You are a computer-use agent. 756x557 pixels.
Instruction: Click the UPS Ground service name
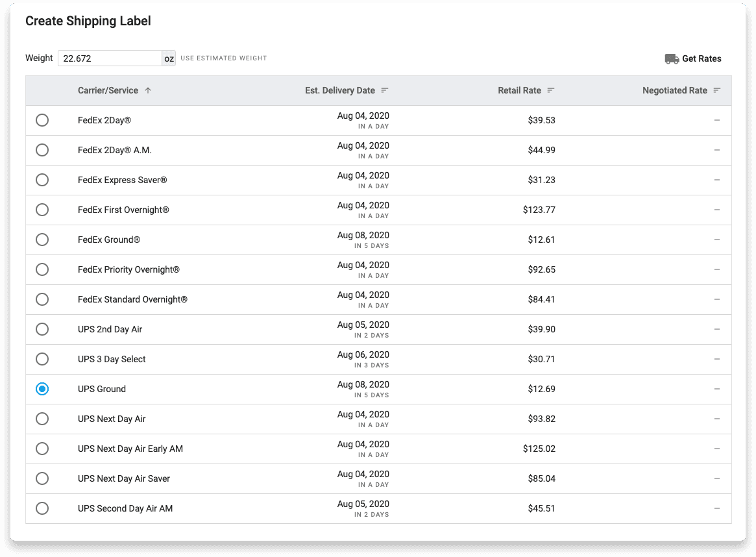click(x=102, y=389)
